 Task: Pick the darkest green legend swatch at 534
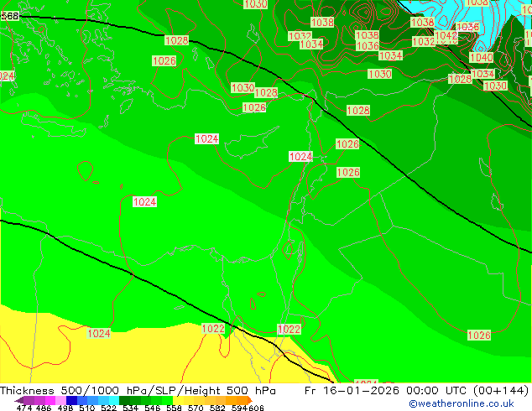point(124,400)
